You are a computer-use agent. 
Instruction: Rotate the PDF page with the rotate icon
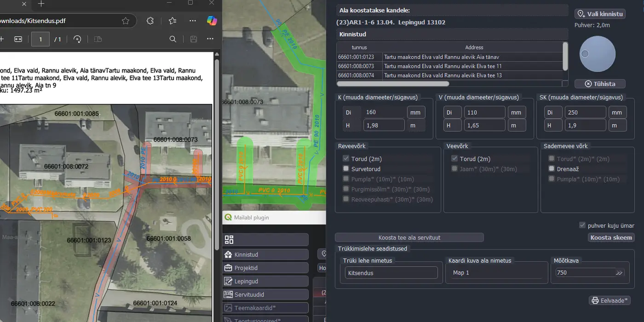coord(77,39)
